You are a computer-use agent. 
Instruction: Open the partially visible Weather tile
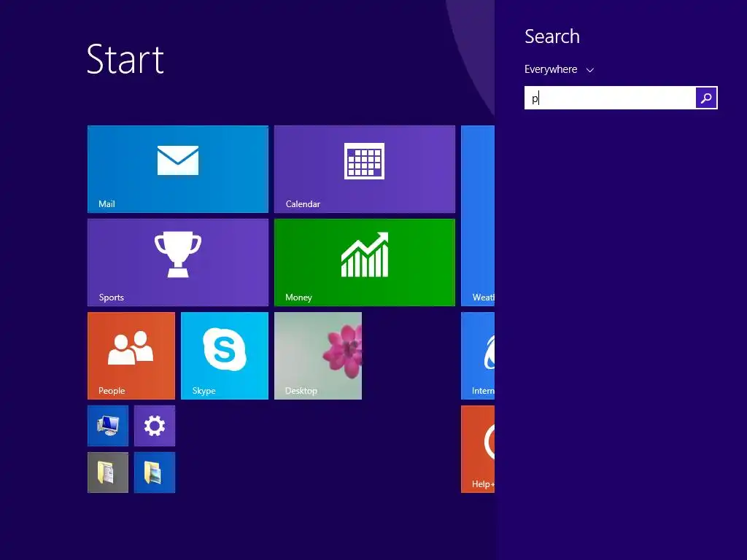[478, 216]
